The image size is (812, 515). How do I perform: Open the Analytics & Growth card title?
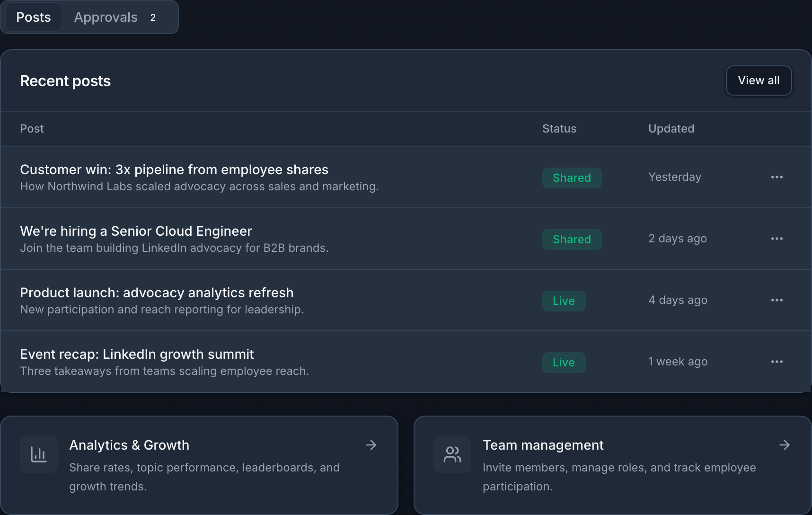coord(129,445)
